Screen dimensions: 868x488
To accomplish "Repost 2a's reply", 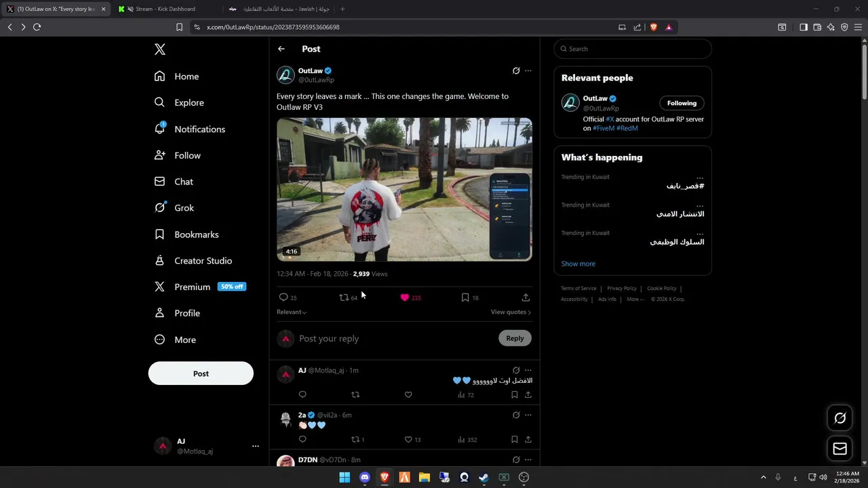I will [x=357, y=439].
